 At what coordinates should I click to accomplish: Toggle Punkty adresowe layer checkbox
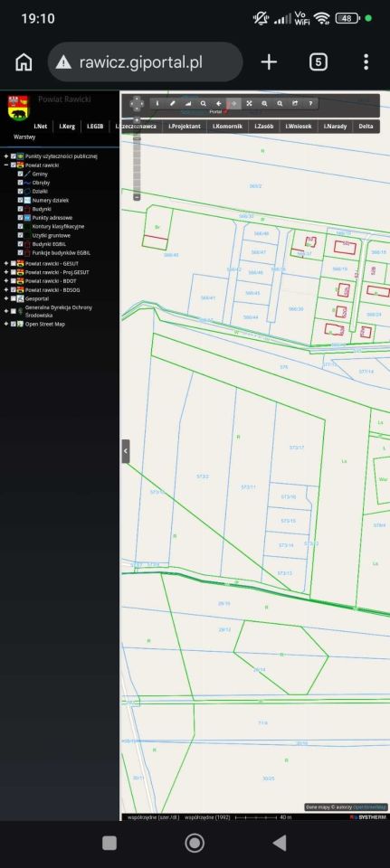[x=21, y=218]
